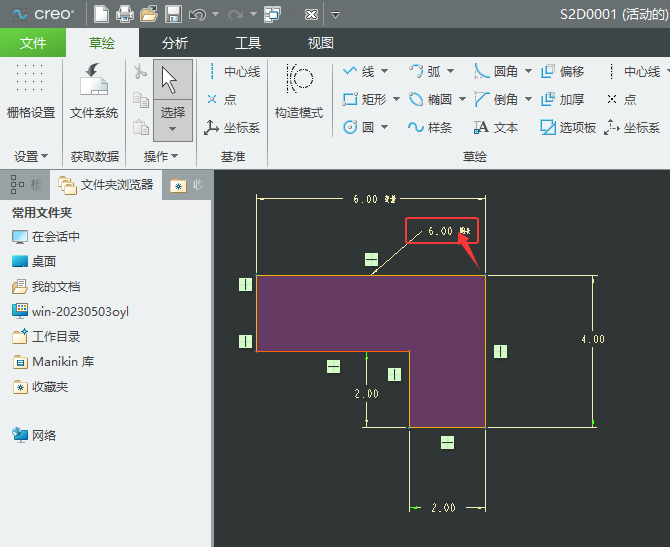
Task: Click the New file icon
Action: click(x=101, y=14)
